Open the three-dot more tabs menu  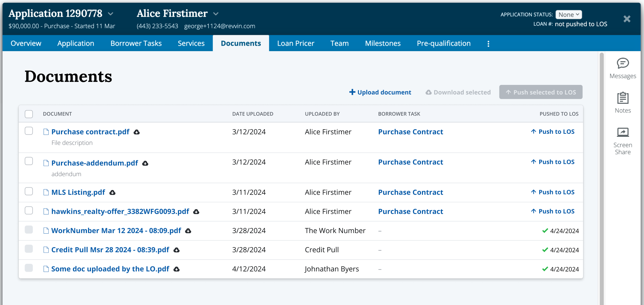(x=488, y=44)
